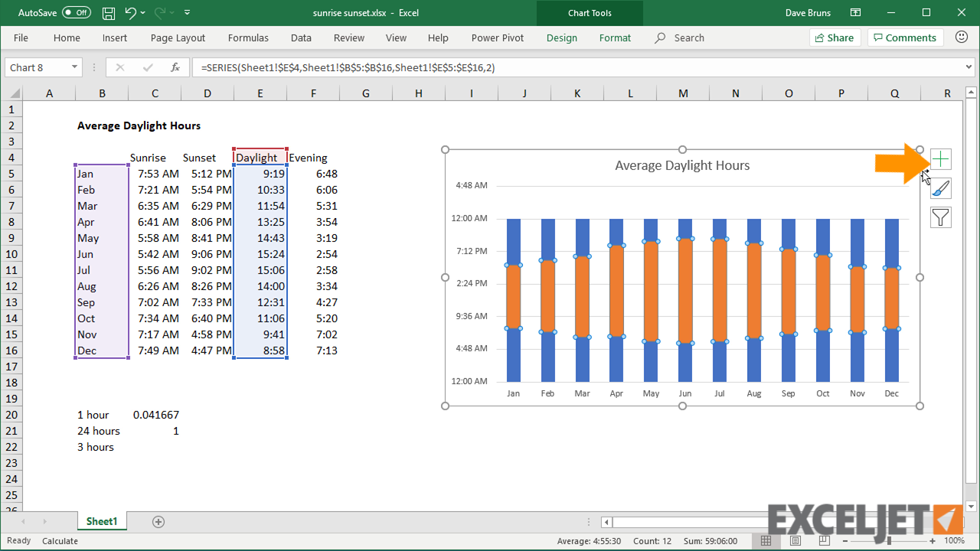The width and height of the screenshot is (980, 551).
Task: Select row 4 header
Action: coord(11,158)
